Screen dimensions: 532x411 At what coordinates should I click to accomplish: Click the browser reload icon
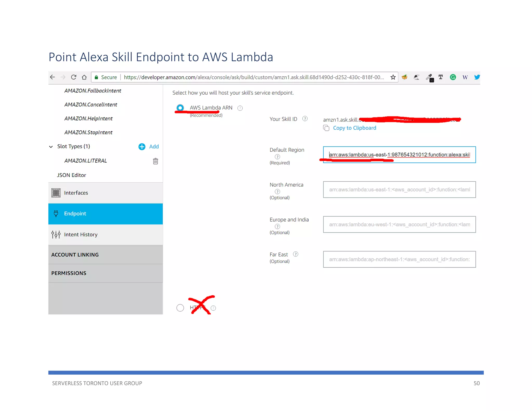tap(74, 77)
